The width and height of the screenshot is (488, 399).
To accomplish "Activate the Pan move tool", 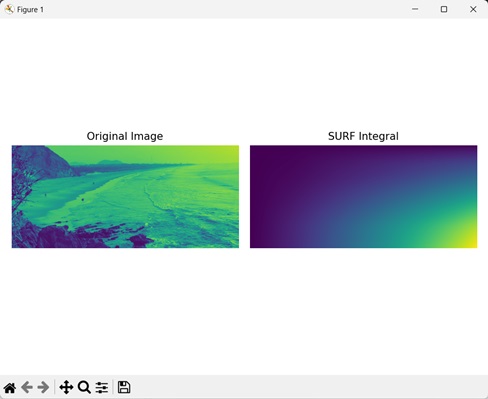I will [x=66, y=388].
